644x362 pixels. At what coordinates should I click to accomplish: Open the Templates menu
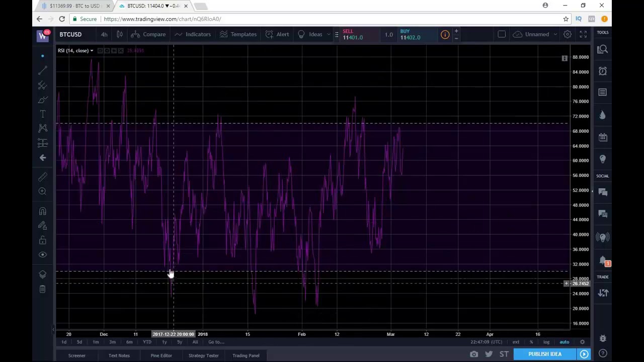238,34
